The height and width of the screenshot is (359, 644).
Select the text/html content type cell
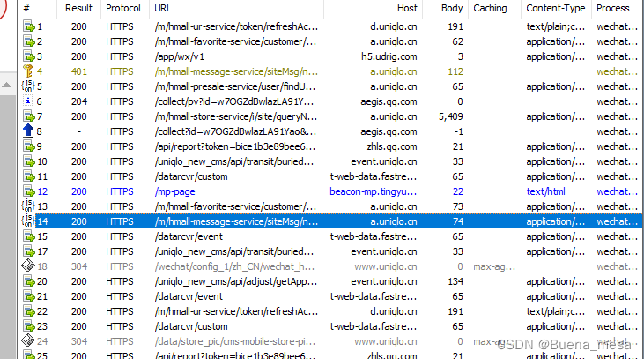(x=546, y=191)
